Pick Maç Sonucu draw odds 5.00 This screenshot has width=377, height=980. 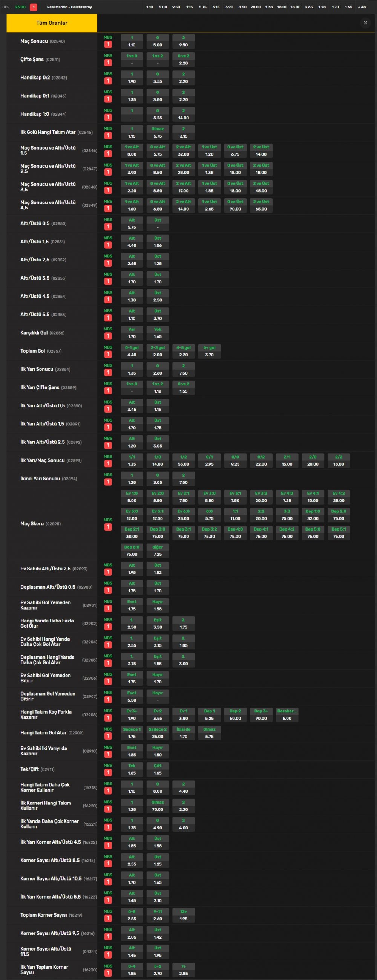[x=158, y=41]
